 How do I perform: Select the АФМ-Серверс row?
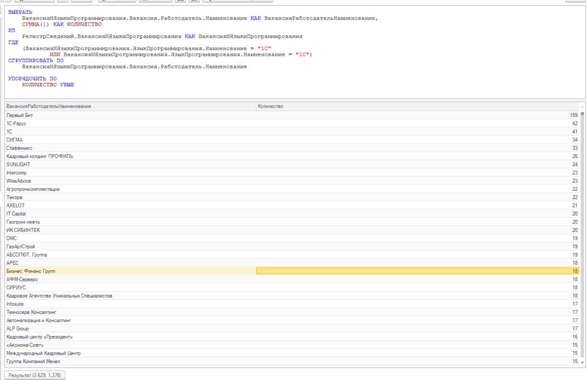pos(292,279)
